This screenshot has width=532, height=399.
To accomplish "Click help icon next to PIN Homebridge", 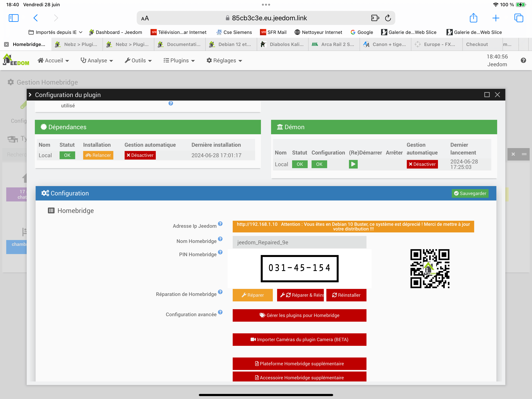I will pyautogui.click(x=220, y=252).
